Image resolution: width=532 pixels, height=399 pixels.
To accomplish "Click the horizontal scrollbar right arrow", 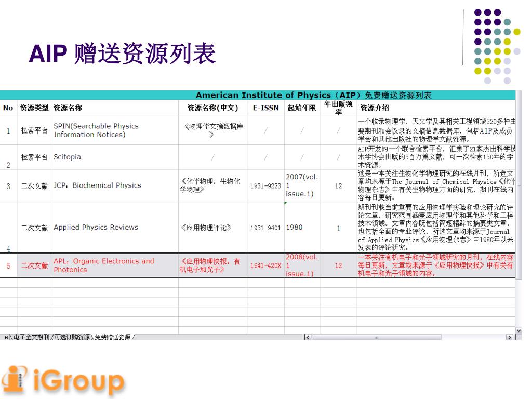I will 510,337.
